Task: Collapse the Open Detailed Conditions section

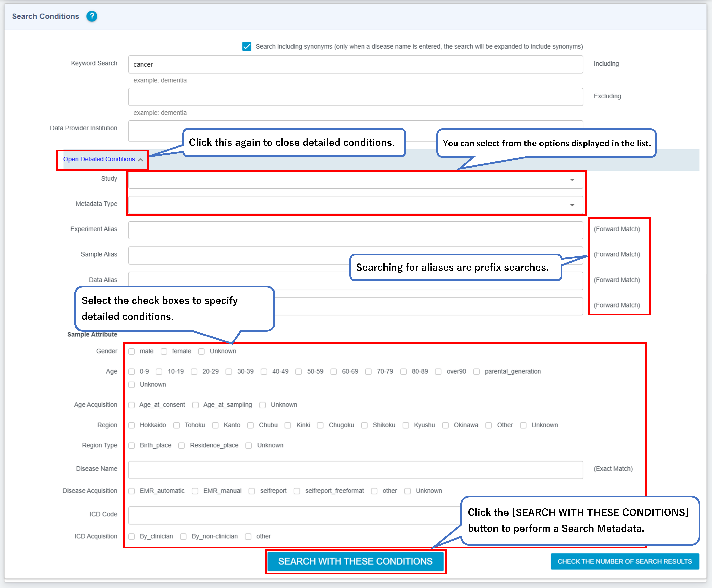Action: [103, 159]
